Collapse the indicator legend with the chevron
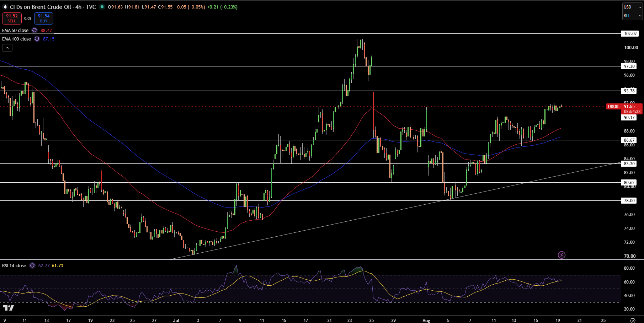644x323 pixels. (x=7, y=48)
